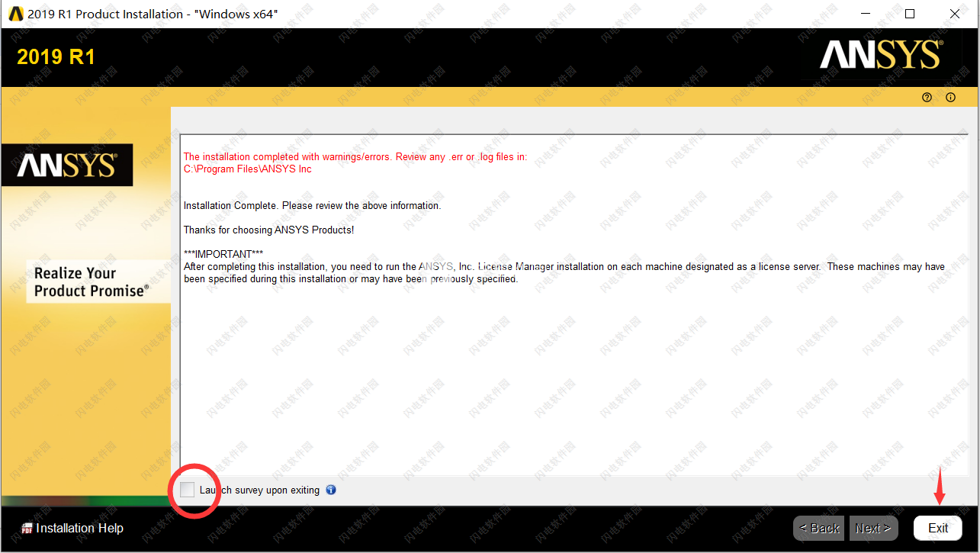This screenshot has height=553, width=980.
Task: Click the Exit button
Action: (x=938, y=528)
